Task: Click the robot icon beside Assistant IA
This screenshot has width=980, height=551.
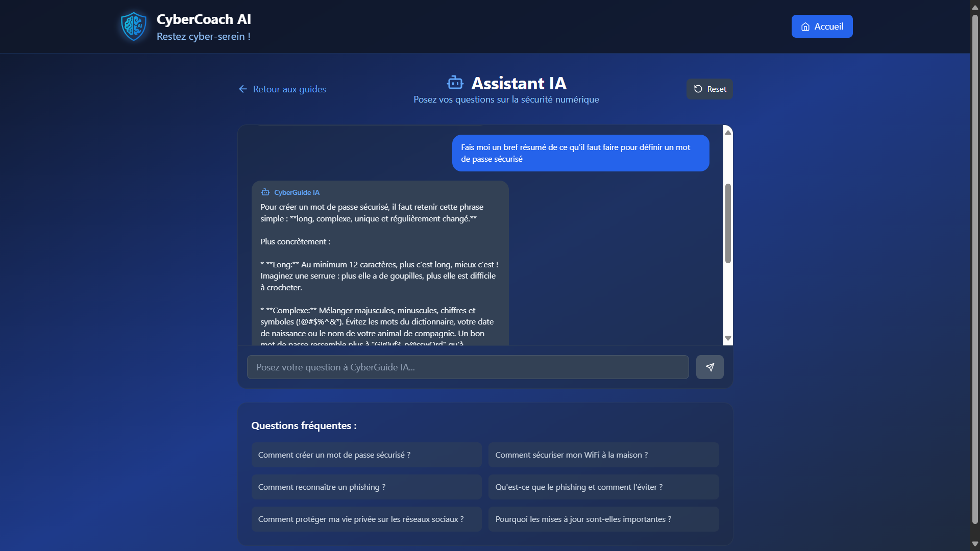Action: (x=455, y=83)
